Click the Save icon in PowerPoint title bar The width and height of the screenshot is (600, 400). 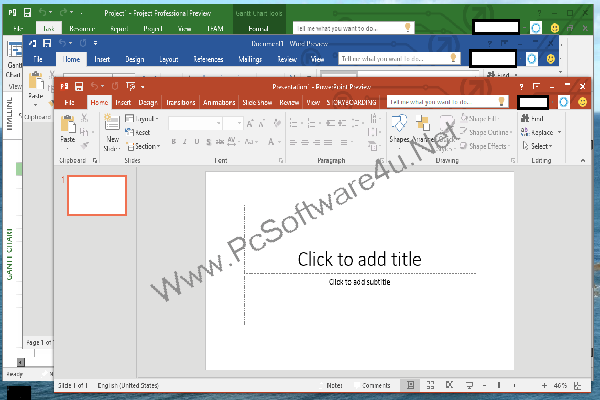pos(79,87)
